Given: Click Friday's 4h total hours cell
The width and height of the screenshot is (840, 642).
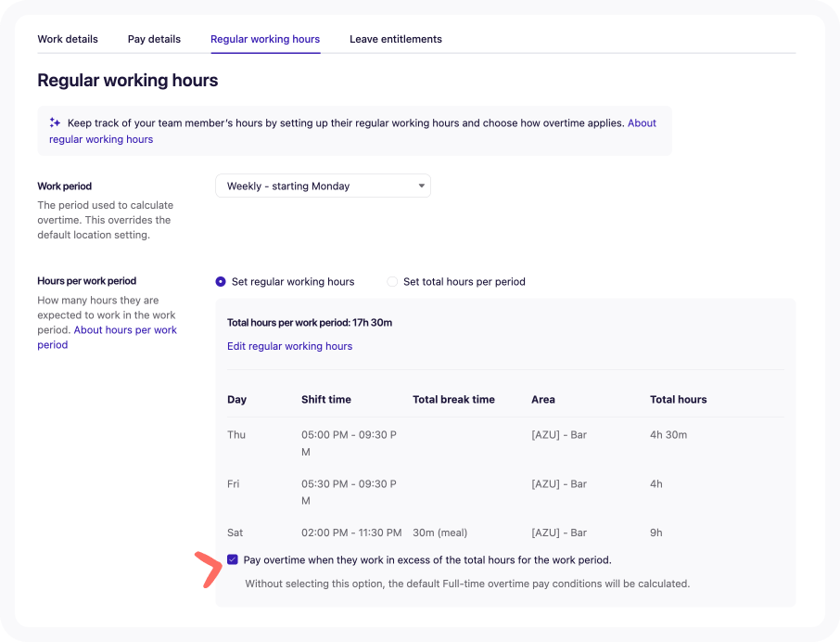Looking at the screenshot, I should point(656,484).
